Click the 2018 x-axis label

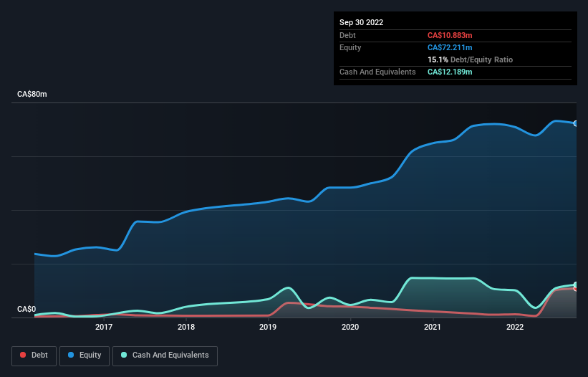186,327
